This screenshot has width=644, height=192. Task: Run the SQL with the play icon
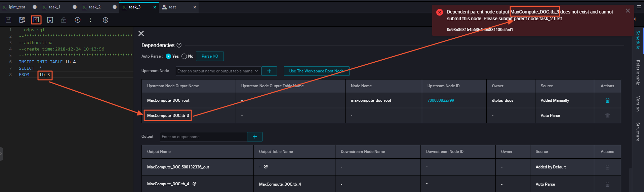(78, 20)
